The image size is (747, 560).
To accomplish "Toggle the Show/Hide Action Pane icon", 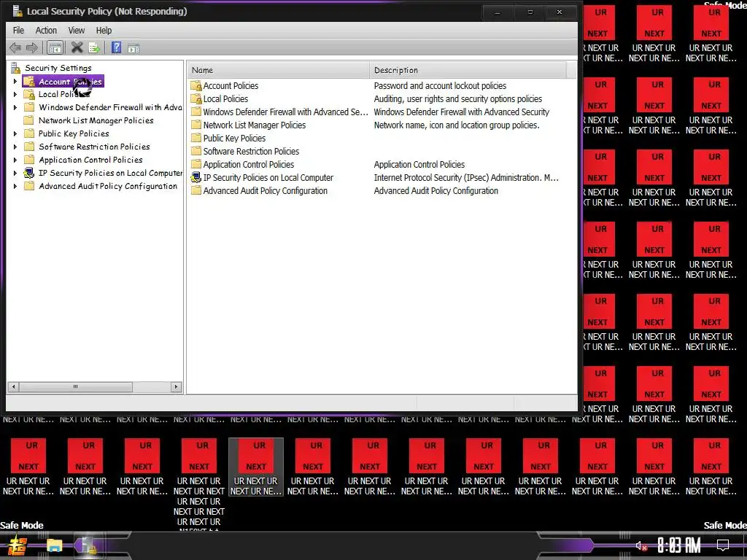I will click(x=133, y=48).
